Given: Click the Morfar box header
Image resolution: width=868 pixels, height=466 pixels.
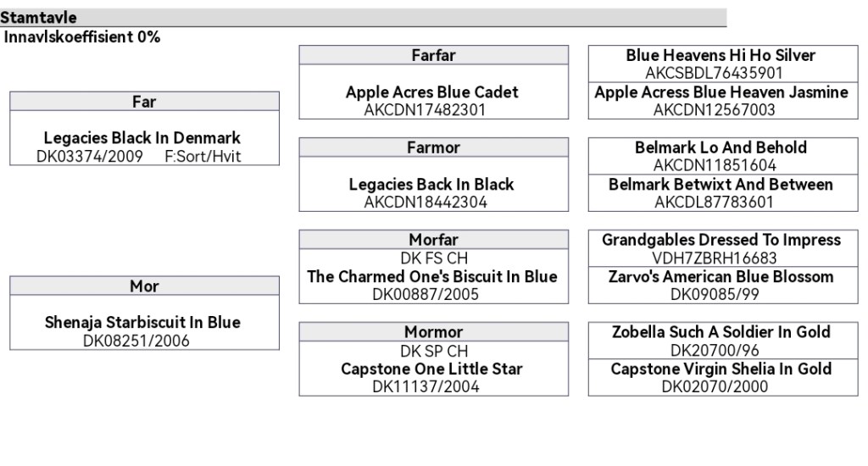Looking at the screenshot, I should point(433,240).
